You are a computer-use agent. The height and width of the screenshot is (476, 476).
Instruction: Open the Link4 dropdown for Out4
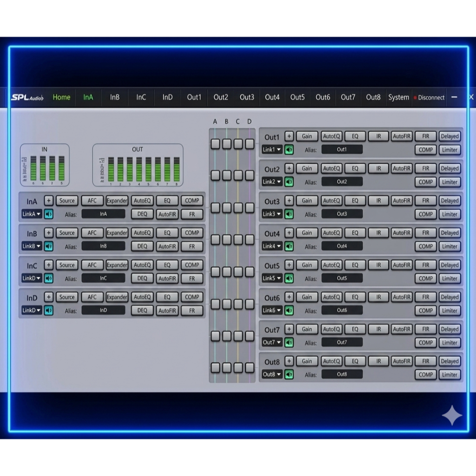coord(272,246)
